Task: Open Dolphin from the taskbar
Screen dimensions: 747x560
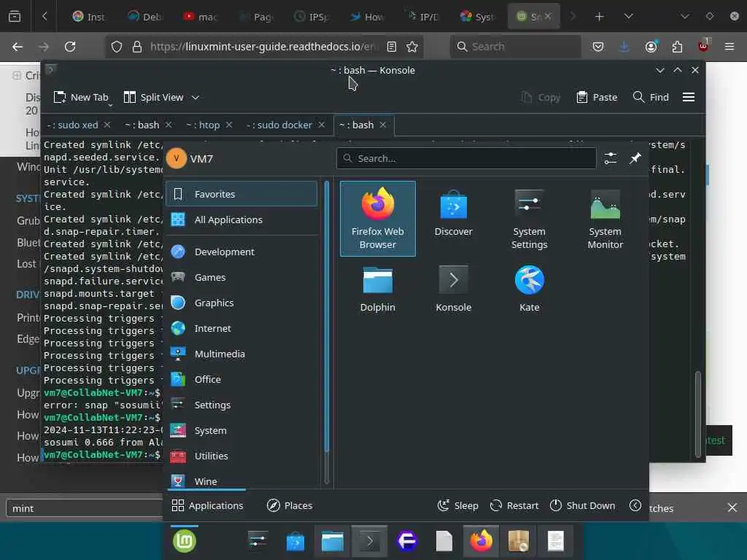Action: 332,542
